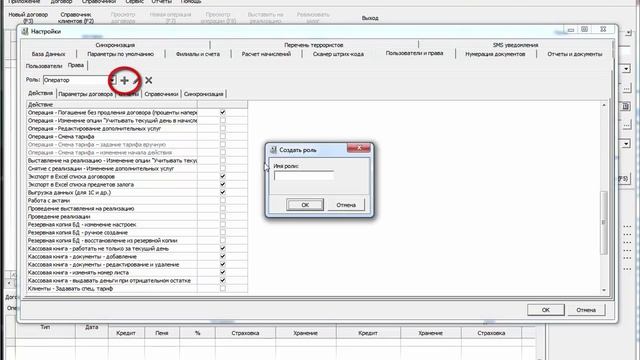
Task: Click the pencil icon to edit the role
Action: [x=136, y=80]
